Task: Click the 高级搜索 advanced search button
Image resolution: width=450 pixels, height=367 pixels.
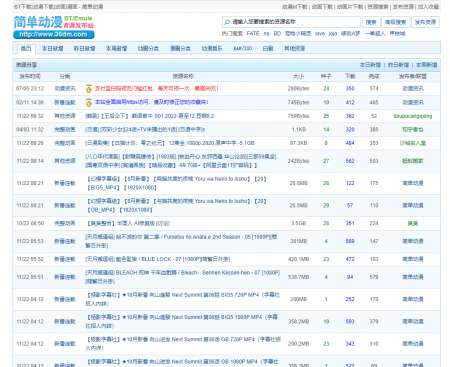Action: (x=395, y=22)
